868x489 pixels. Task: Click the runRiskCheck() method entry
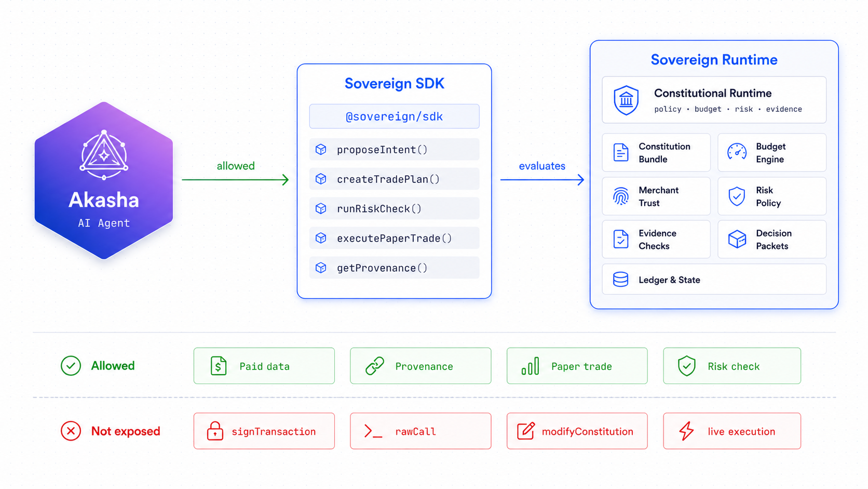coord(394,208)
